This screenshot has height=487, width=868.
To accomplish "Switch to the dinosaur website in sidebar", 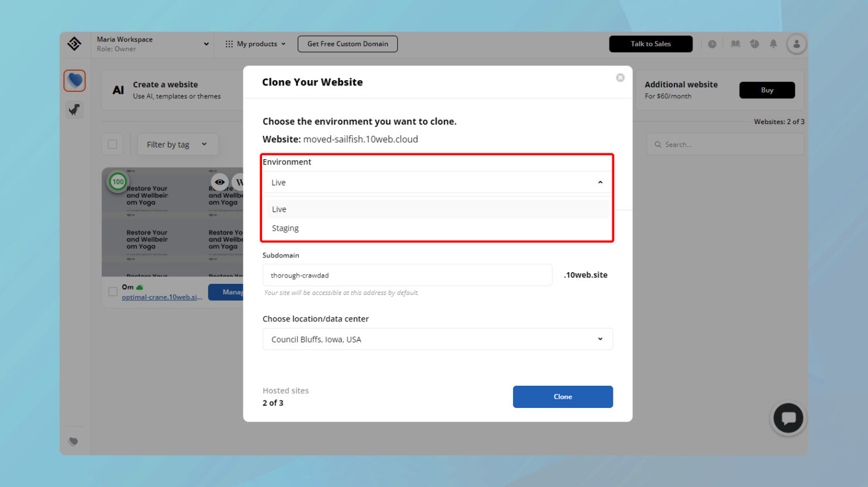I will pos(74,109).
